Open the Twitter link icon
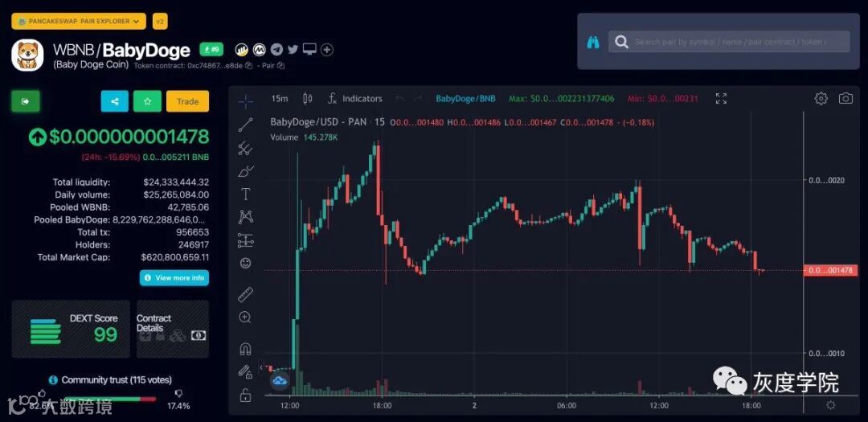 (x=293, y=50)
